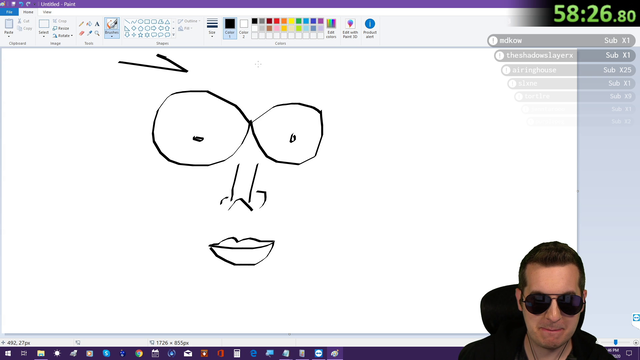
Task: Click Copy in the Clipboard group
Action: tap(24, 29)
